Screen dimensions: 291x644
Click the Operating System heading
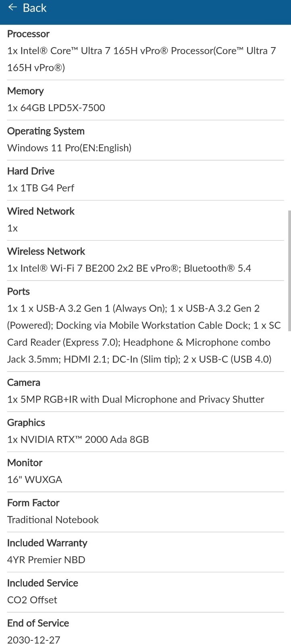[46, 131]
